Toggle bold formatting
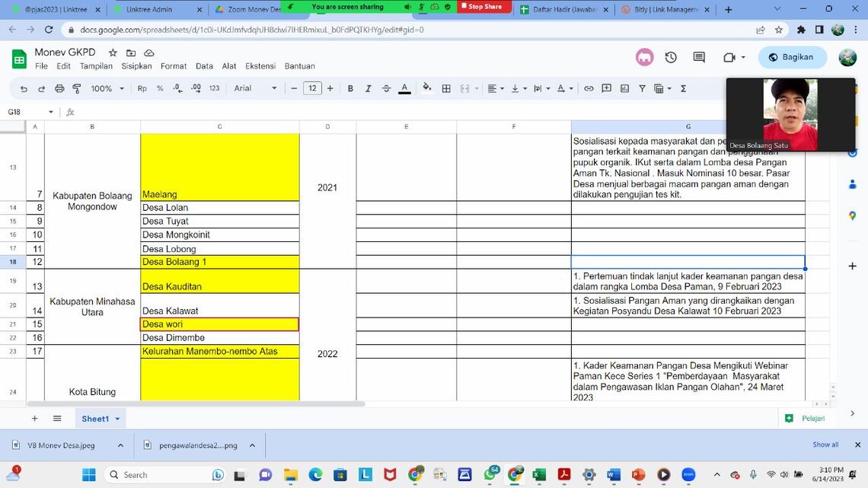The width and height of the screenshot is (868, 488). 350,89
